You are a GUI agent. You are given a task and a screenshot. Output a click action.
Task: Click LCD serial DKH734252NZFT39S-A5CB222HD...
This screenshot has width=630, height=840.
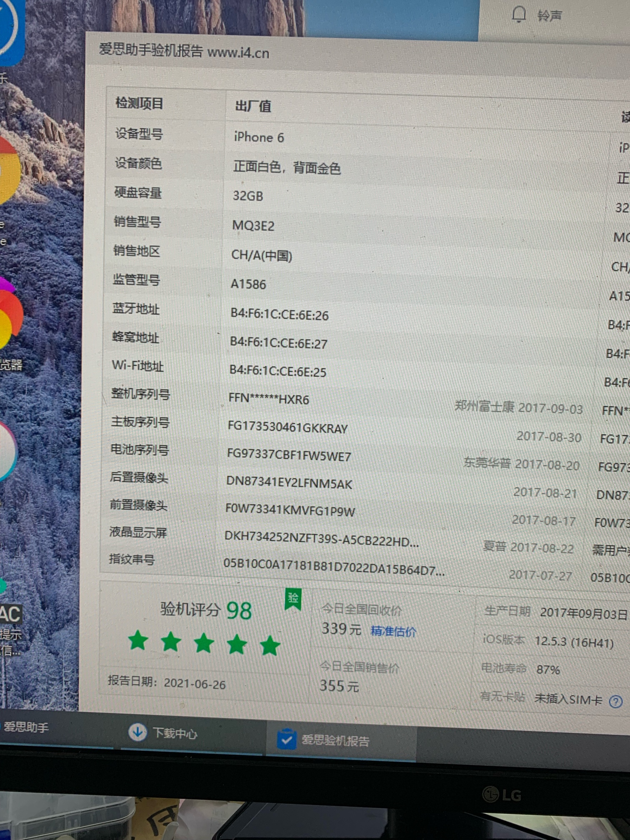coord(322,538)
